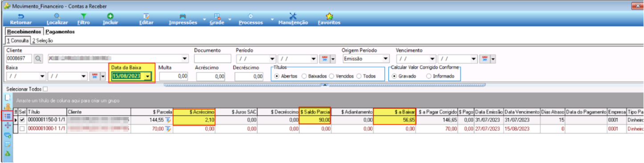Click the $ Acréscimo column header
Screen dimensions: 644x163
(194, 112)
